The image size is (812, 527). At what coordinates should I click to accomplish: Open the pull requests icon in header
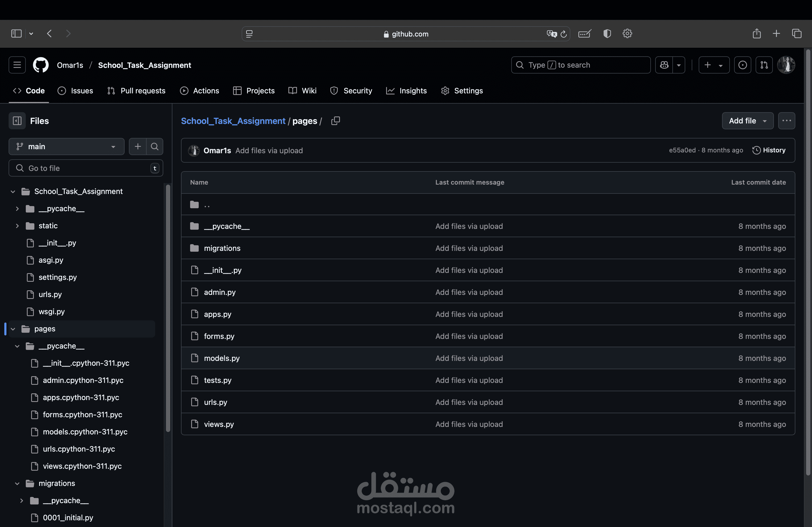764,65
